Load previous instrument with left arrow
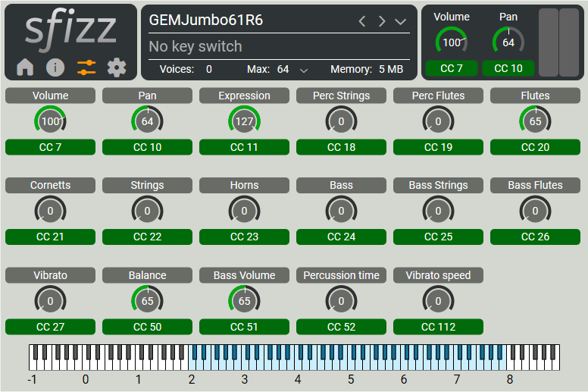This screenshot has width=588, height=392. point(362,21)
